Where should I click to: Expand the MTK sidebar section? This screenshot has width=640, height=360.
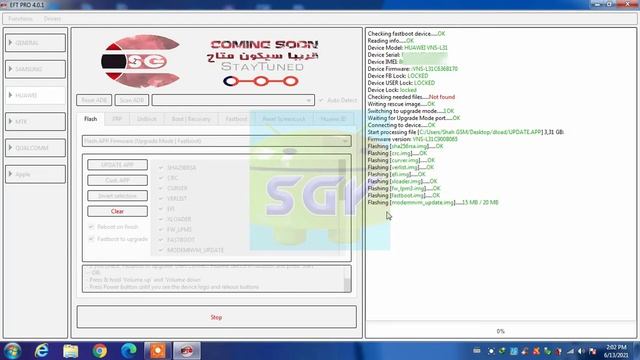(36, 122)
